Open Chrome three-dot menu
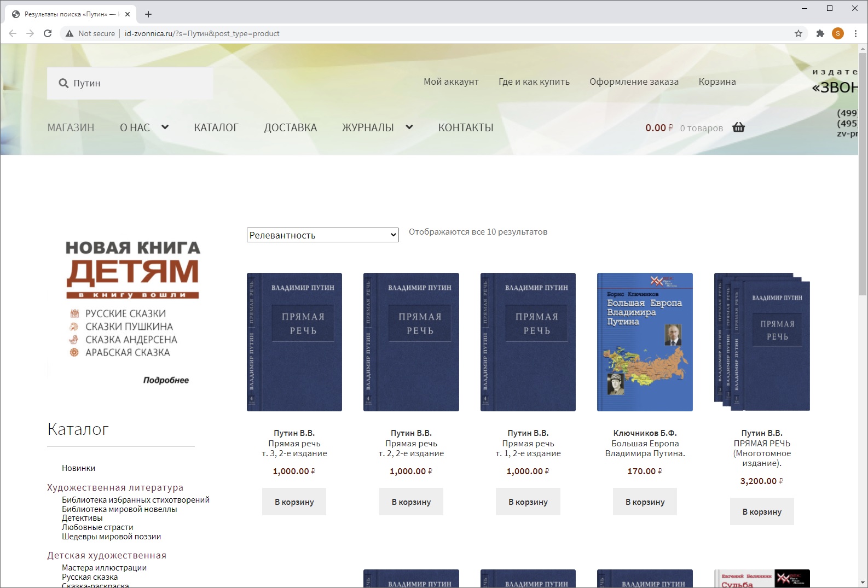The image size is (868, 588). click(x=855, y=33)
